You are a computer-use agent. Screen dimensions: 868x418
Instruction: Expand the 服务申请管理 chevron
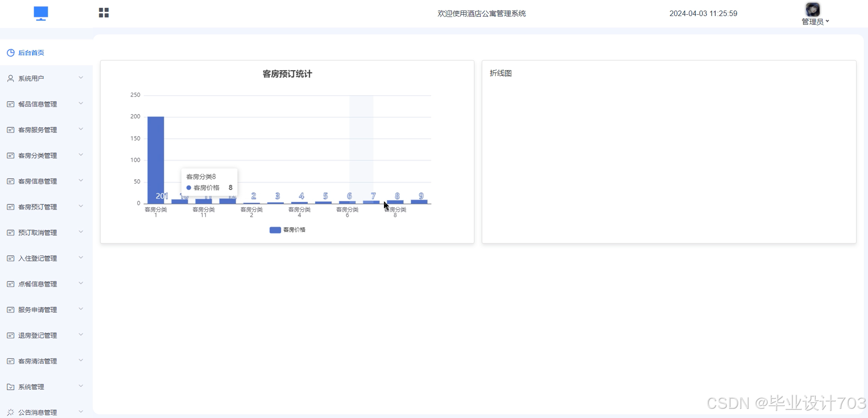(81, 309)
